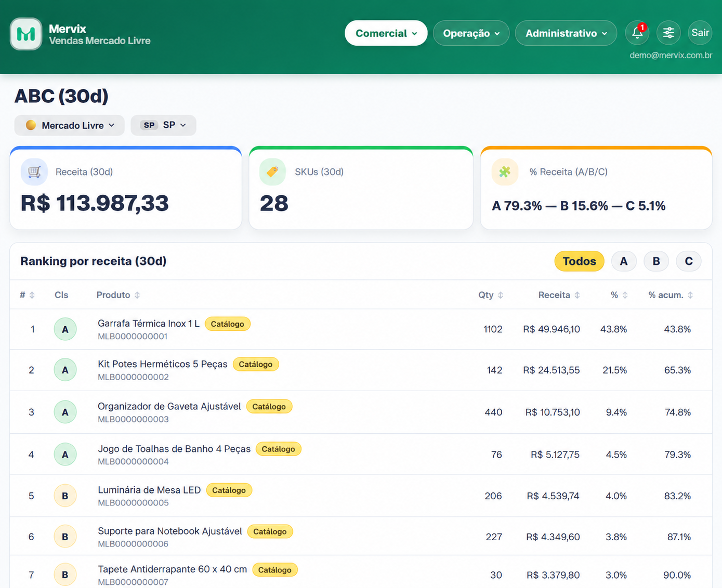Click the class A badge for Garrafa Térmica
This screenshot has height=588, width=722.
(x=65, y=329)
